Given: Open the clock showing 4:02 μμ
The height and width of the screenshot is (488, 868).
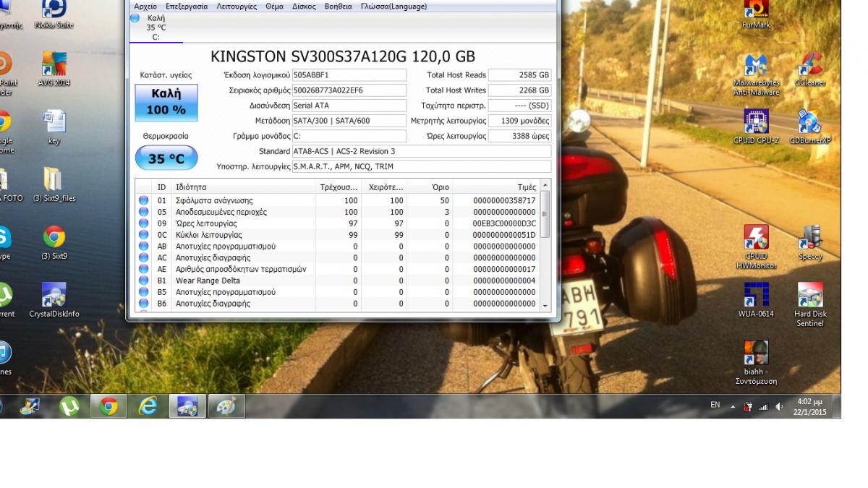Looking at the screenshot, I should pos(810,406).
